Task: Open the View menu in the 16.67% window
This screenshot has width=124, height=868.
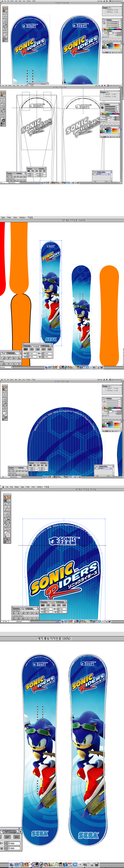Action: 15,217
